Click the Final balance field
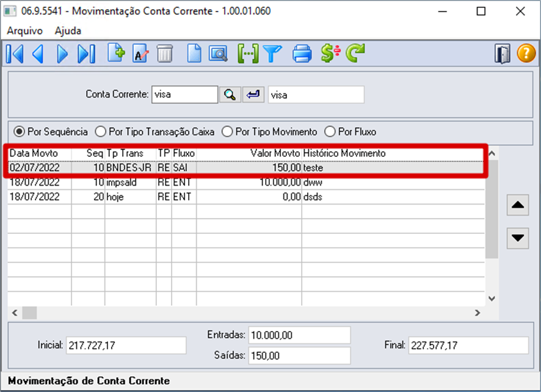This screenshot has width=541, height=392. 468,346
